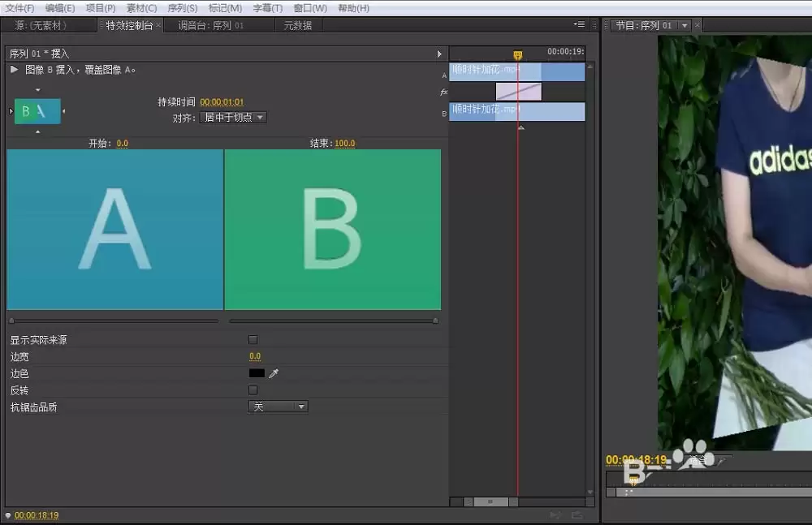Open the anti-aliasing quality dropdown
This screenshot has height=525, width=812.
pos(278,407)
